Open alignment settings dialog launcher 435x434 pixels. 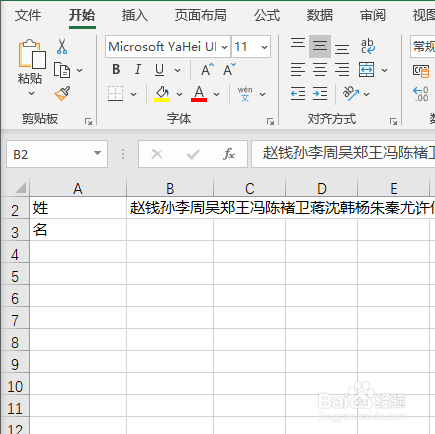point(393,122)
